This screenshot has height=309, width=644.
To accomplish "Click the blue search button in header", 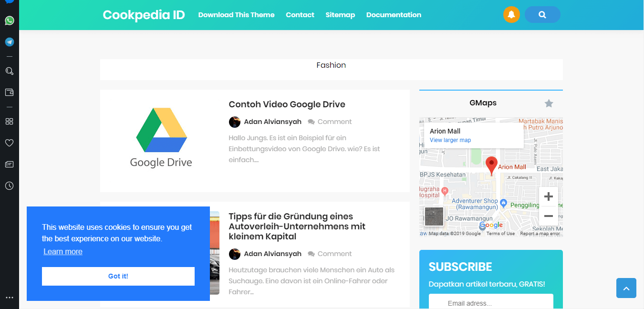I will tap(542, 14).
